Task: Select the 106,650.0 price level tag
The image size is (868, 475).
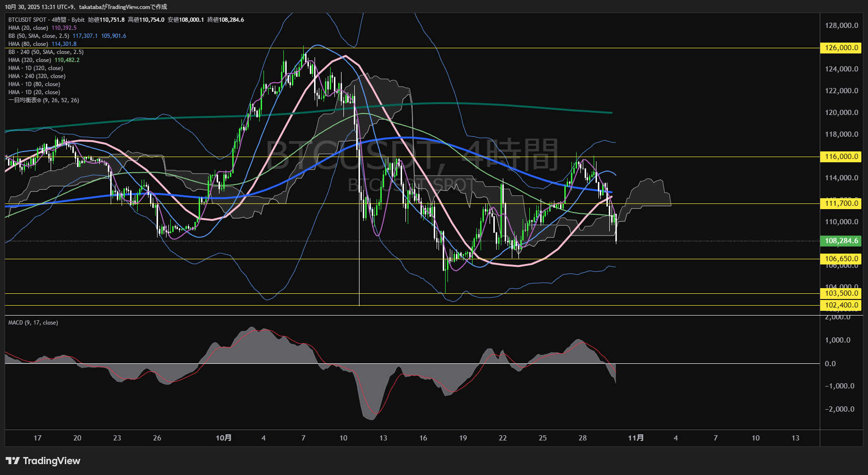Action: [841, 259]
